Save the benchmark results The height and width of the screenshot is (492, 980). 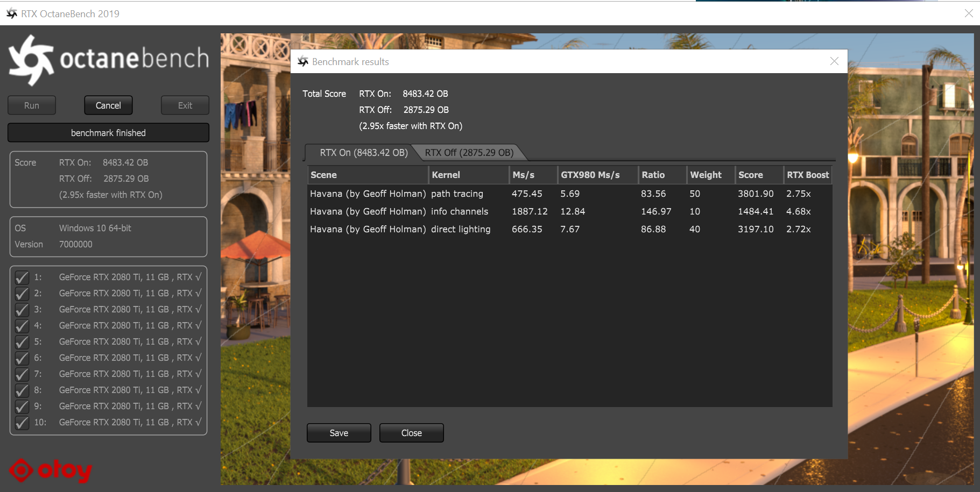[339, 433]
